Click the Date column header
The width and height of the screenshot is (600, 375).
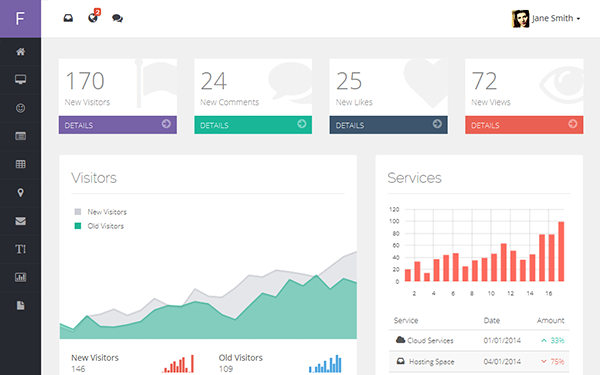(x=492, y=321)
